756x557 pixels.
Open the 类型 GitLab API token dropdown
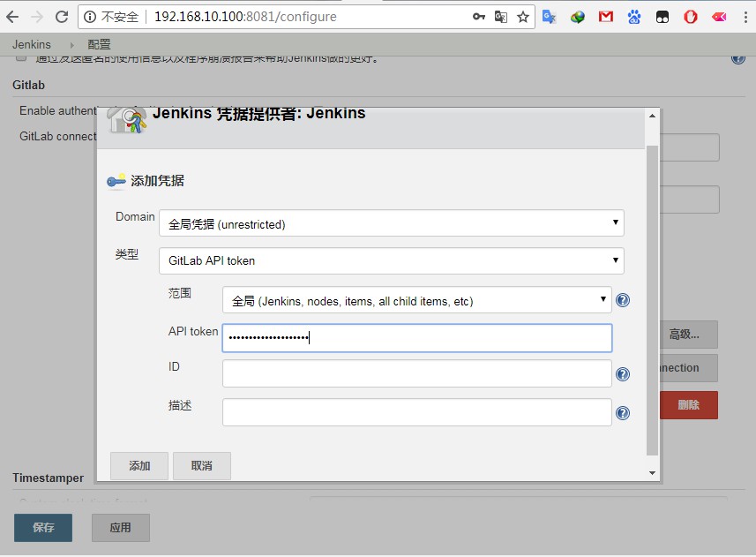click(x=391, y=260)
